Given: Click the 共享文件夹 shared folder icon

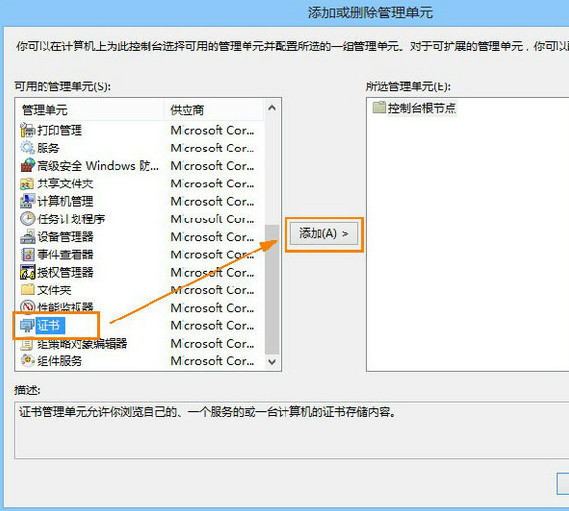Looking at the screenshot, I should pyautogui.click(x=27, y=183).
